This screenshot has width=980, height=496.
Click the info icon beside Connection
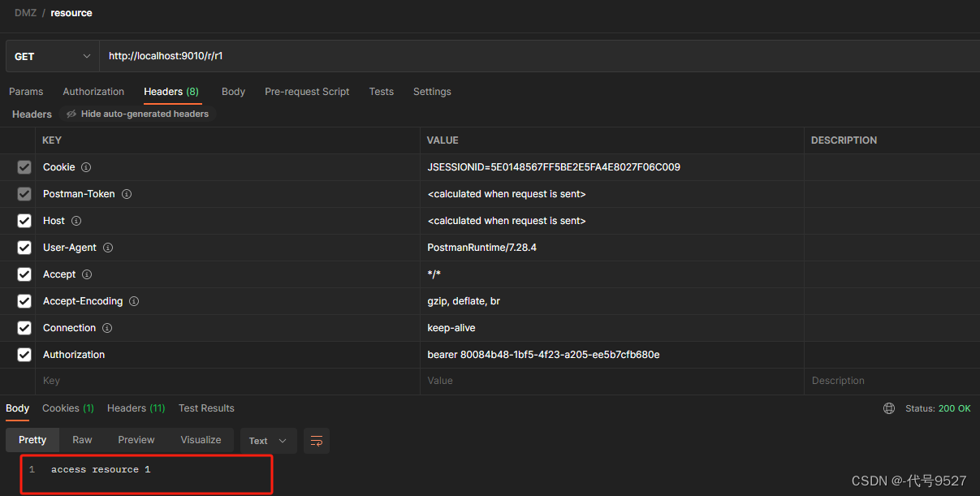click(107, 328)
